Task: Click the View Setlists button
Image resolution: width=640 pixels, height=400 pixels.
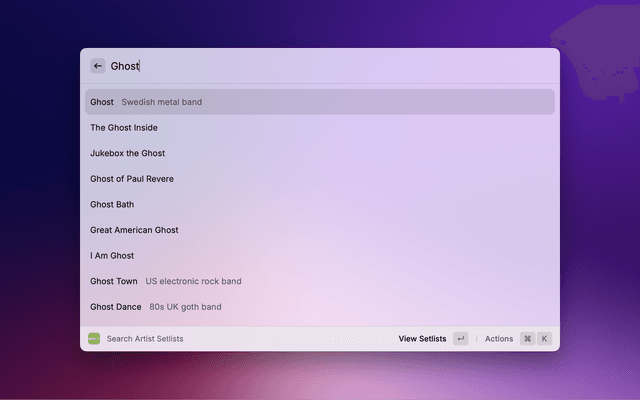Action: point(422,339)
